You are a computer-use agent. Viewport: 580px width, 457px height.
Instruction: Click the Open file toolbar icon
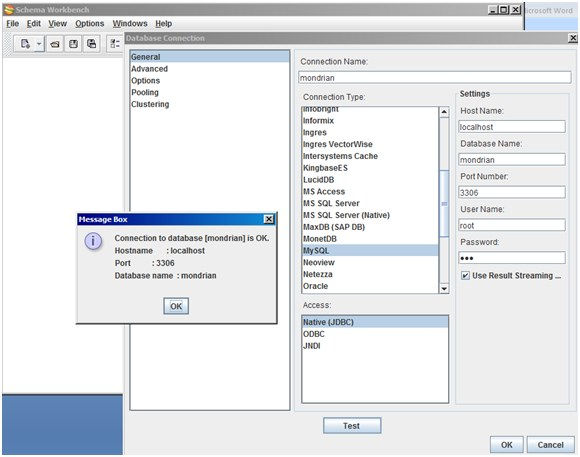(55, 44)
